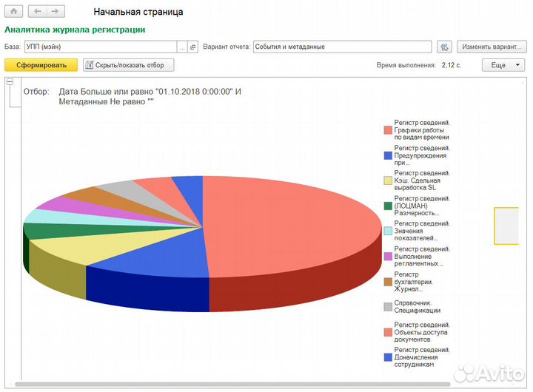Viewport: 533px width, 392px height.
Task: Click 'Изменить вариант...' button
Action: 492,47
